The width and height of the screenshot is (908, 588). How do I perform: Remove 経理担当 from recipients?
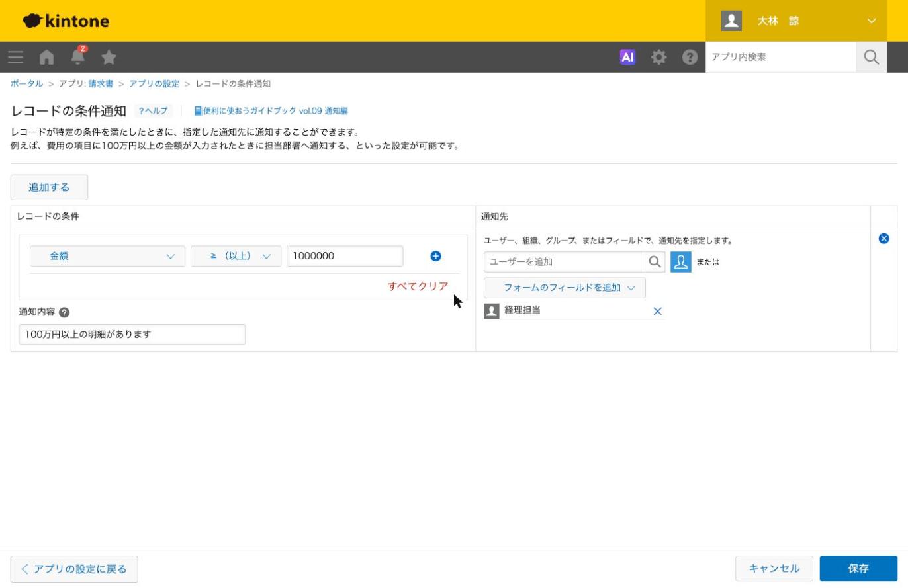coord(657,311)
